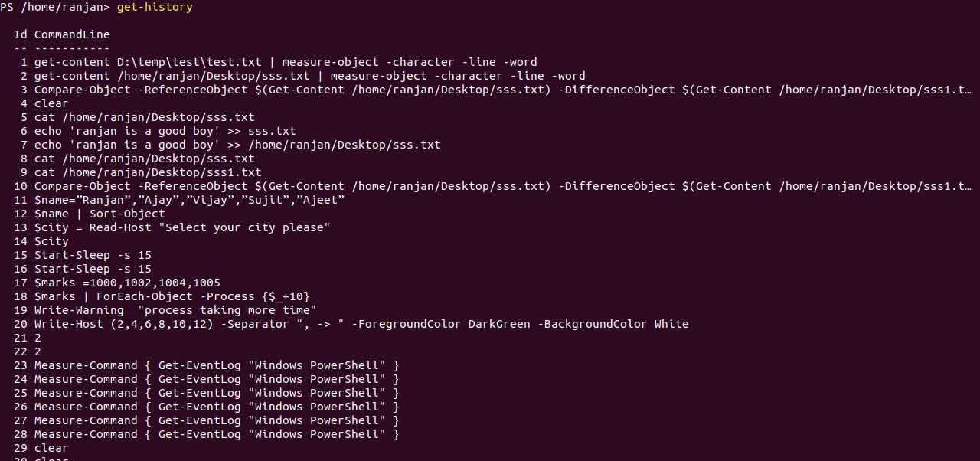Click the Start-Sleep command at Id 15
The height and width of the screenshot is (461, 980).
click(93, 255)
